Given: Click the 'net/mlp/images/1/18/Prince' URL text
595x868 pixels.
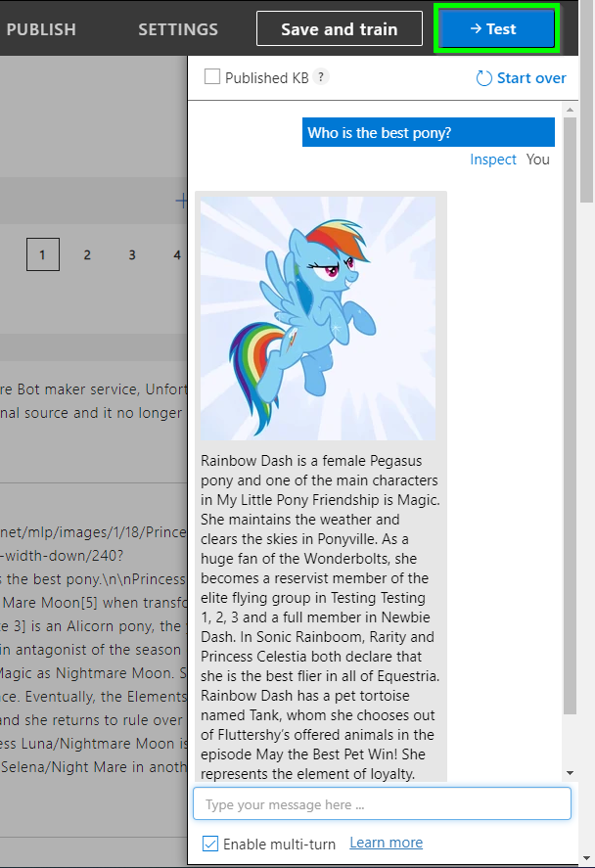Looking at the screenshot, I should (94, 532).
